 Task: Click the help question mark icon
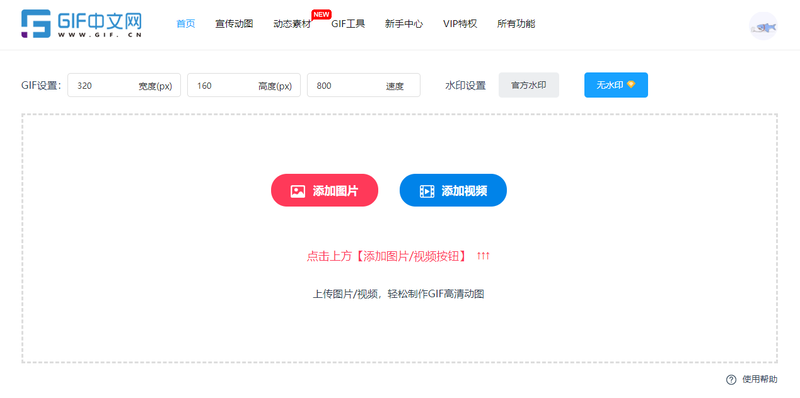(731, 380)
